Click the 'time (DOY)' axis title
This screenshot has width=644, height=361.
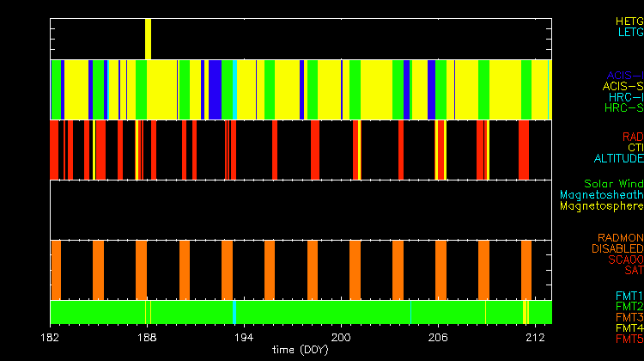(300, 351)
